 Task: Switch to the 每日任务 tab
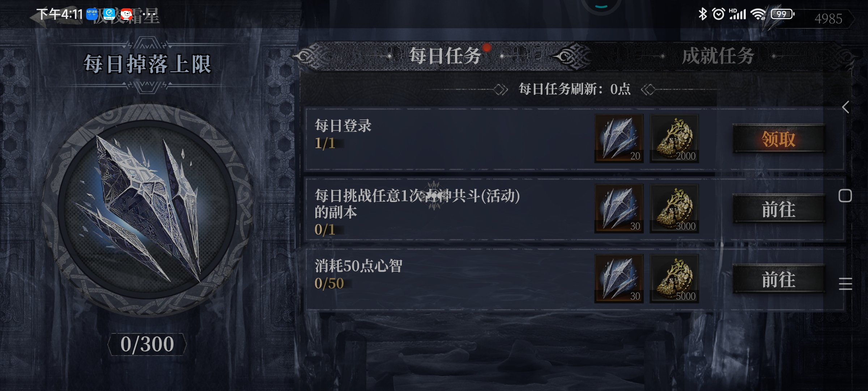[x=445, y=56]
